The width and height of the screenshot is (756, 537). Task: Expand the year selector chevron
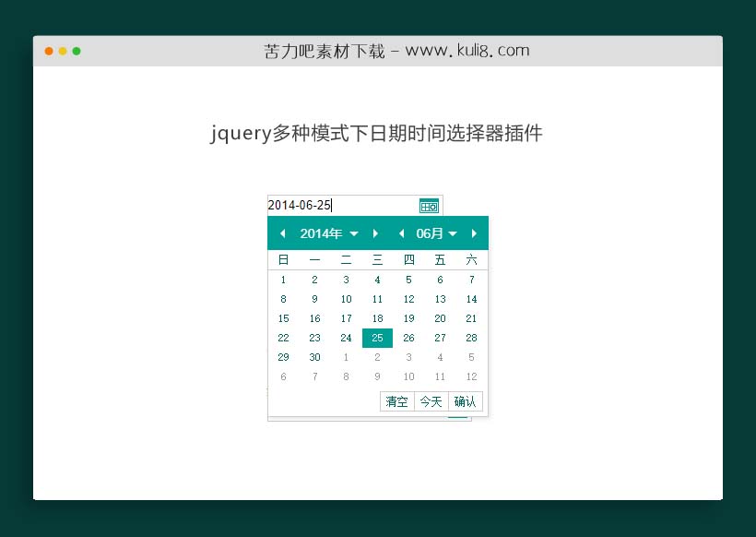(x=355, y=233)
